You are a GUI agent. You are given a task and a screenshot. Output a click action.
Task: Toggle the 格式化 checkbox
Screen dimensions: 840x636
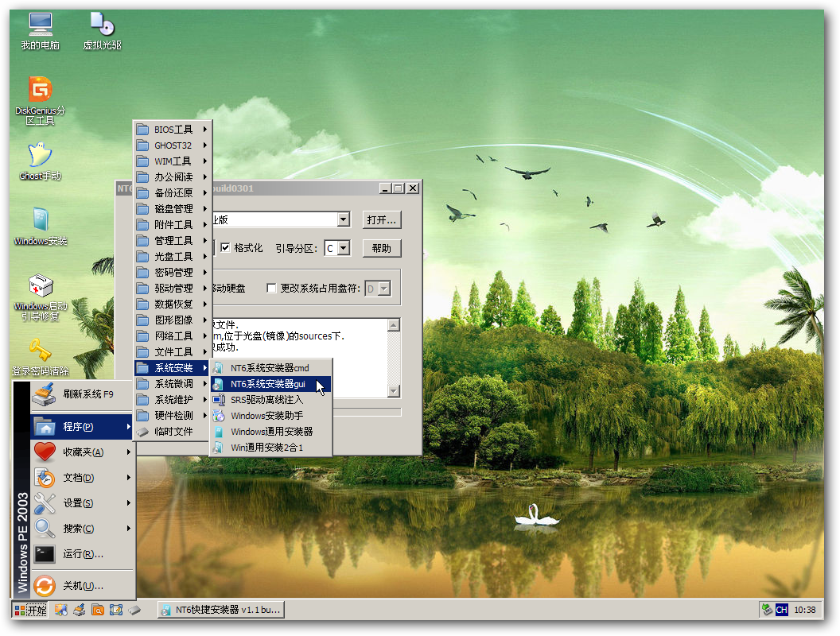[225, 247]
